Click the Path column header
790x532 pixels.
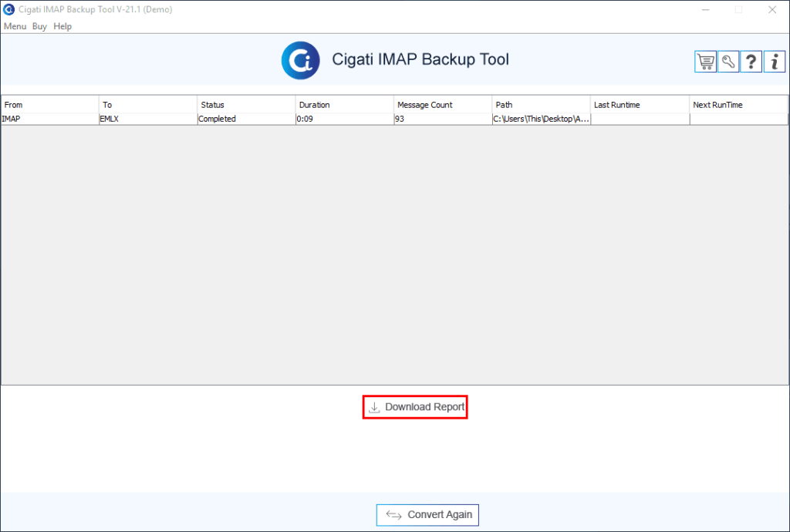click(x=541, y=105)
